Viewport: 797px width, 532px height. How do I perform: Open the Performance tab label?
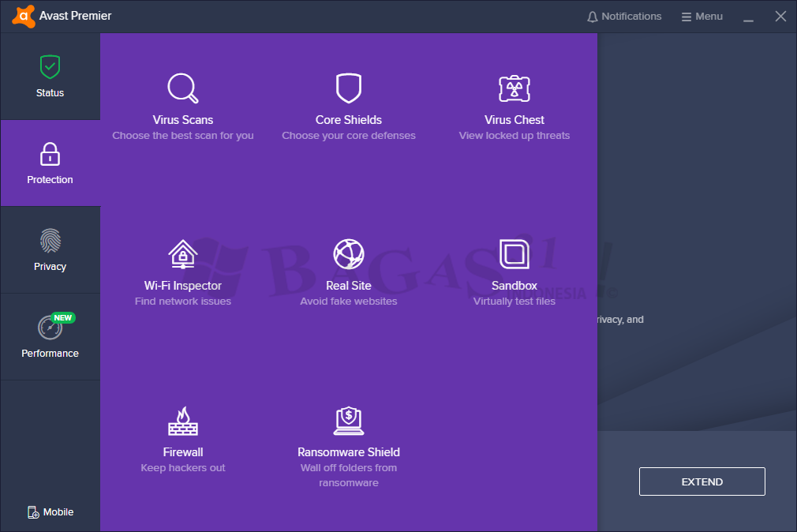50,353
